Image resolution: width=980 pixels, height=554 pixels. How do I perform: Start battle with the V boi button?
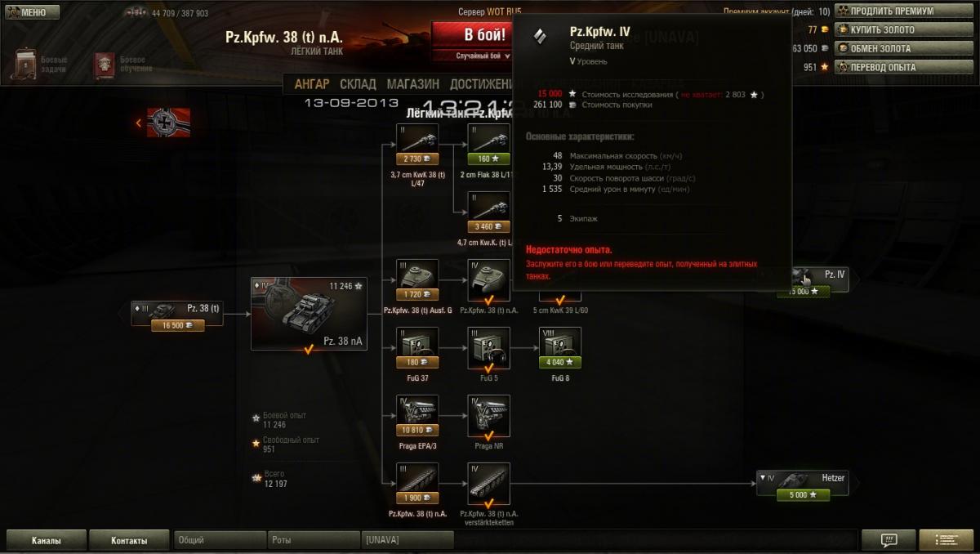(x=472, y=35)
